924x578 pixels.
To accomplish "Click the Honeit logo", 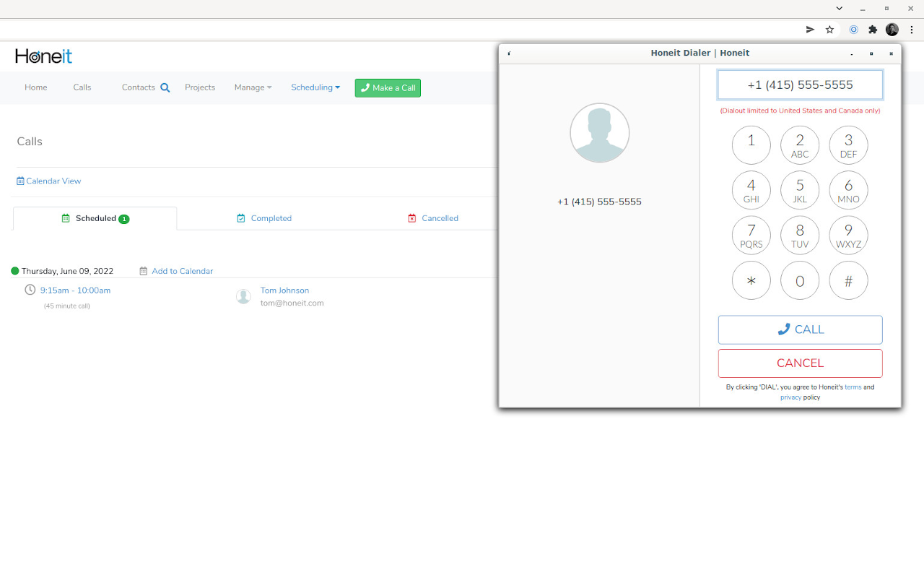I will (x=43, y=56).
